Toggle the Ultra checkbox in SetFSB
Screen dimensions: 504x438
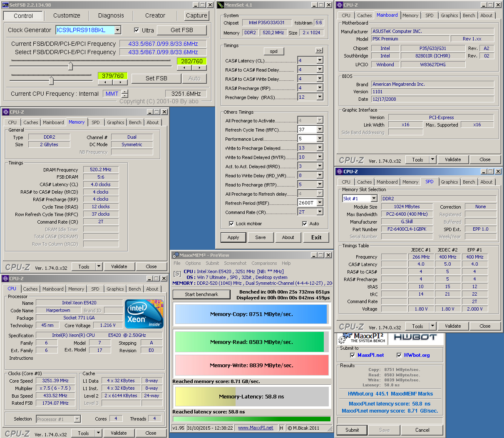pos(137,30)
